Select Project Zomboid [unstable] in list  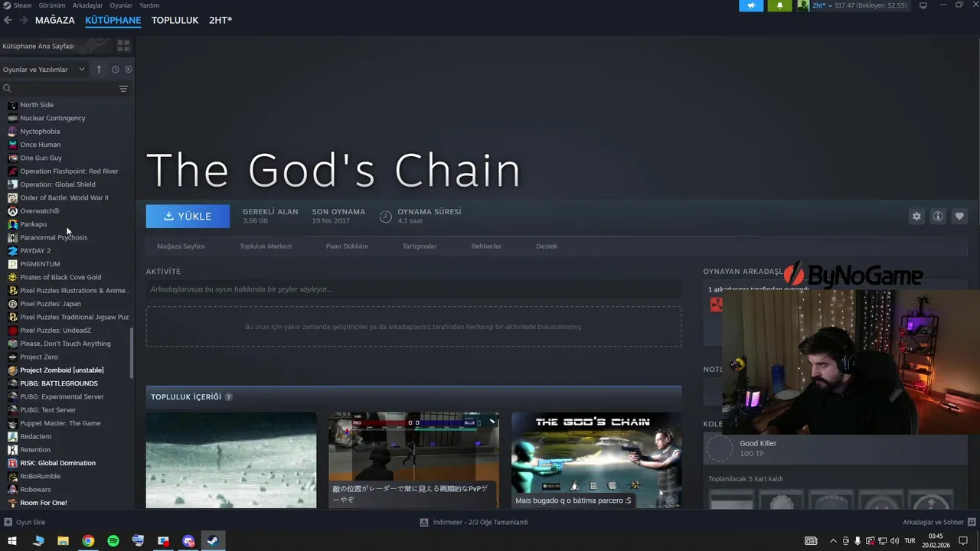point(61,370)
